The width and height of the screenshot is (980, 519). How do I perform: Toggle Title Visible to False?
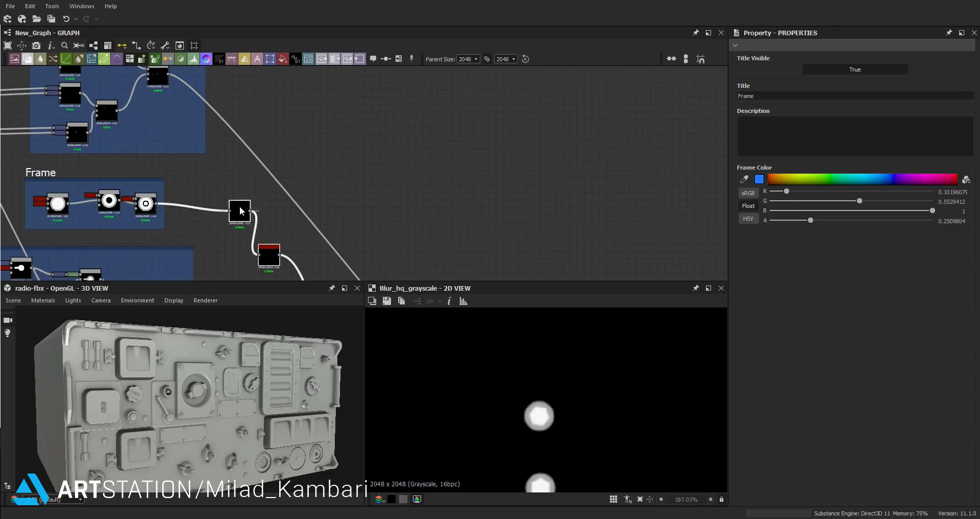(x=855, y=69)
